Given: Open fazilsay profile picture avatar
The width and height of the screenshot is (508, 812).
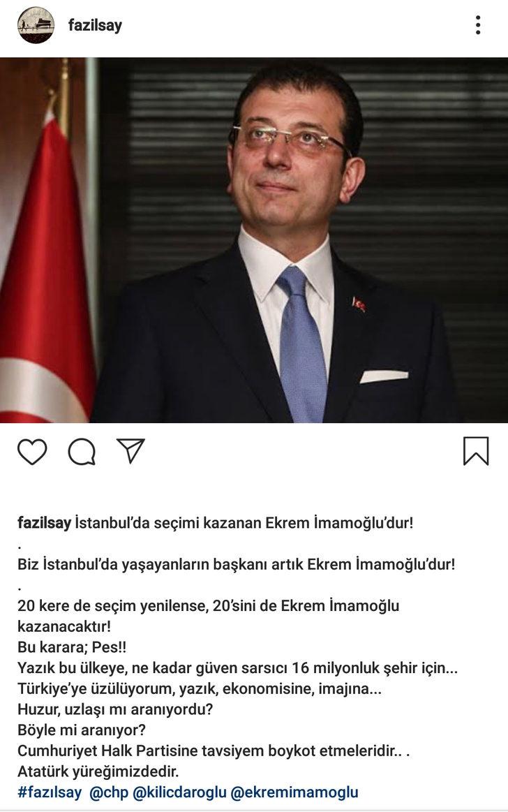Looking at the screenshot, I should pos(36,25).
